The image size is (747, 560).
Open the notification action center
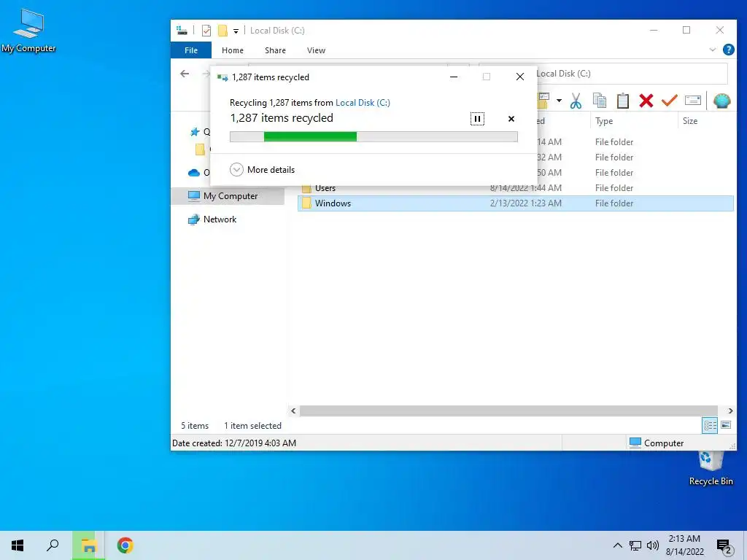tap(724, 546)
